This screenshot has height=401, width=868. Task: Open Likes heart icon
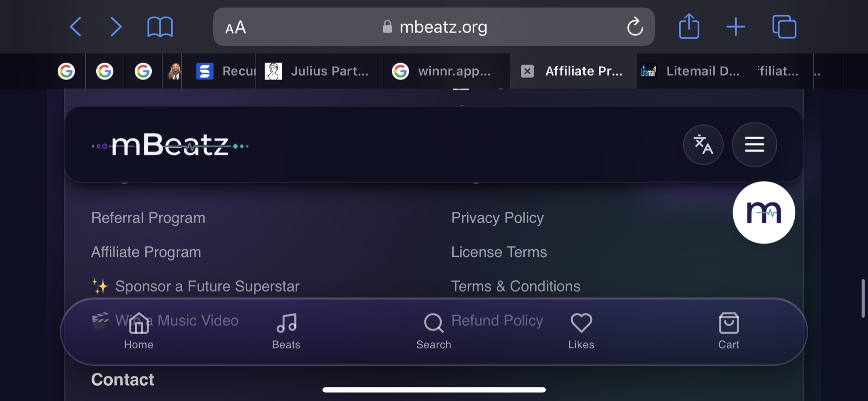(x=581, y=331)
